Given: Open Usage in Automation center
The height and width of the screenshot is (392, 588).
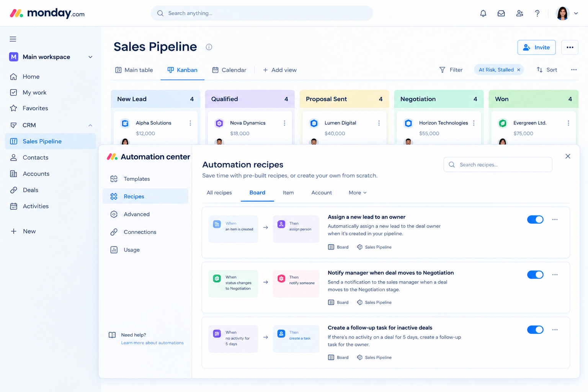Looking at the screenshot, I should (145, 250).
